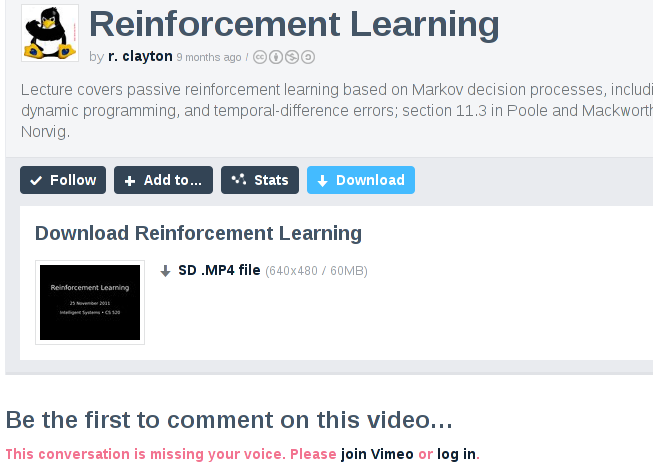Click the Non-Commercial license icon

point(292,58)
